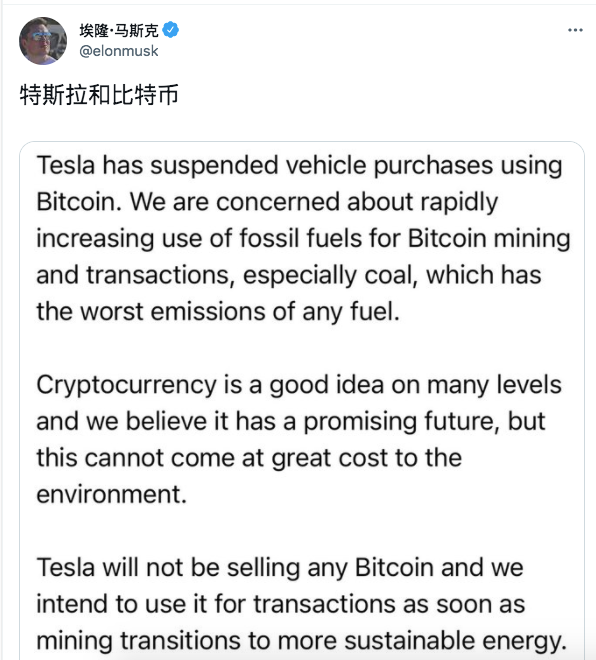Click the word 'environment.' in the second paragraph

click(x=112, y=494)
